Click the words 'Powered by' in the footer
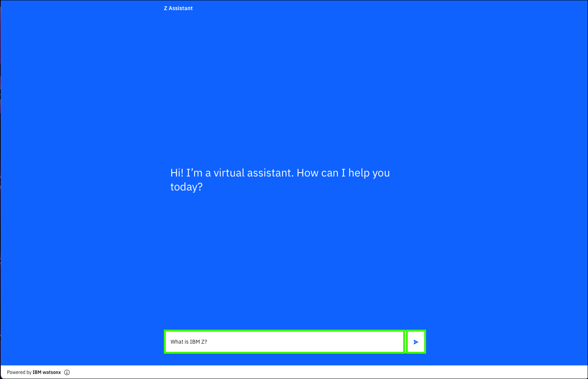 19,372
